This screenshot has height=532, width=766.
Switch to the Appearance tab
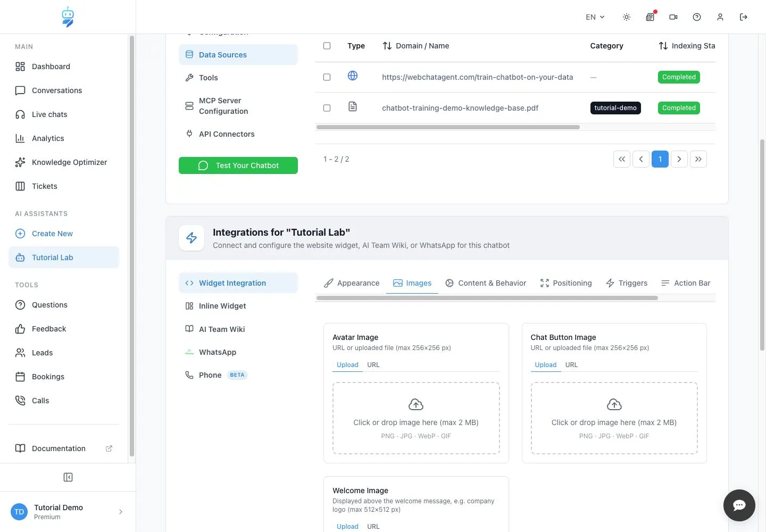coord(352,283)
